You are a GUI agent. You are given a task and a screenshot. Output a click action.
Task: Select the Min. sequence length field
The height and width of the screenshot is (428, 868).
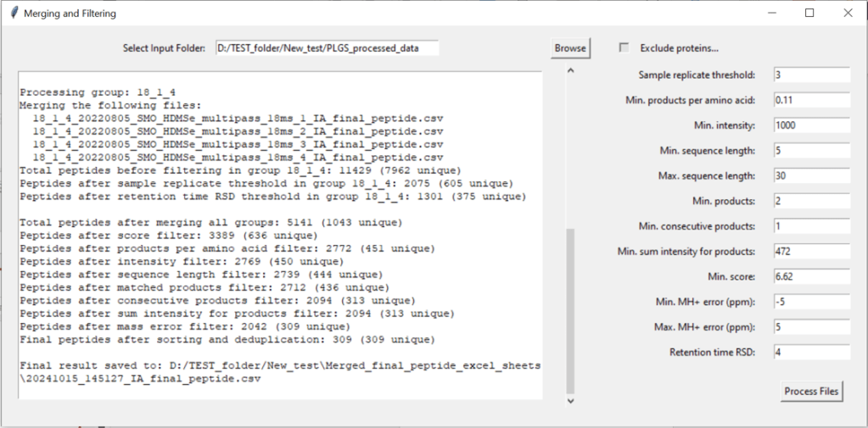(x=810, y=151)
